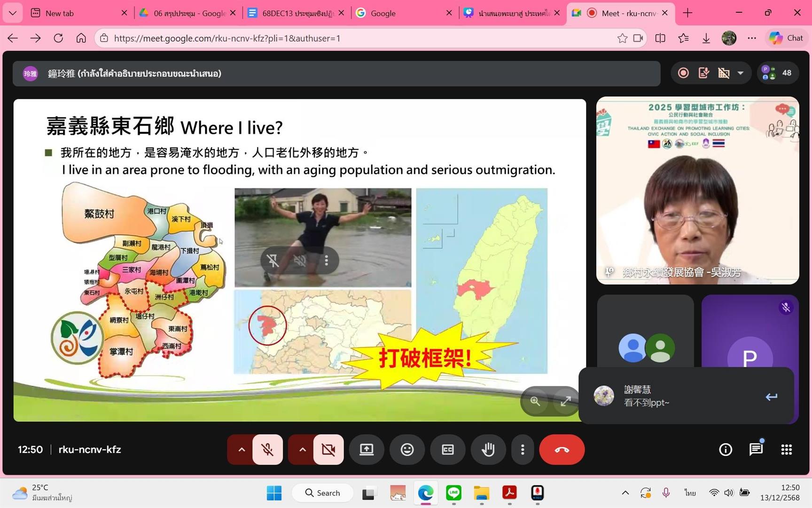812x508 pixels.
Task: Open the in-call chat panel
Action: pos(756,450)
